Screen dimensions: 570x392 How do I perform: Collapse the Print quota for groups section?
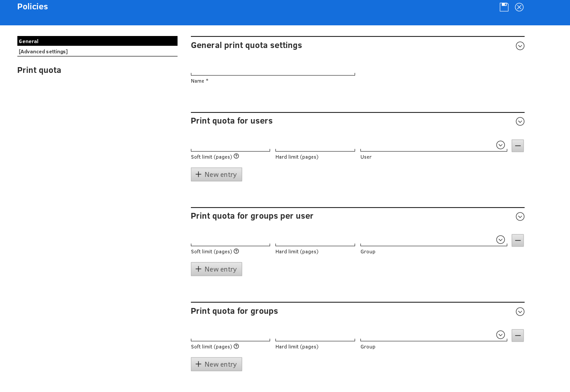click(x=520, y=312)
